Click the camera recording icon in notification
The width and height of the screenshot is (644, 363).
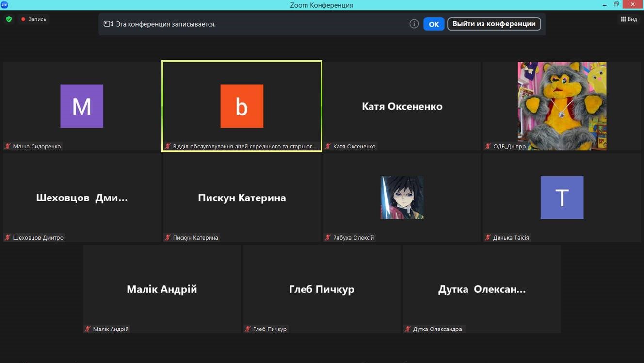coord(108,24)
